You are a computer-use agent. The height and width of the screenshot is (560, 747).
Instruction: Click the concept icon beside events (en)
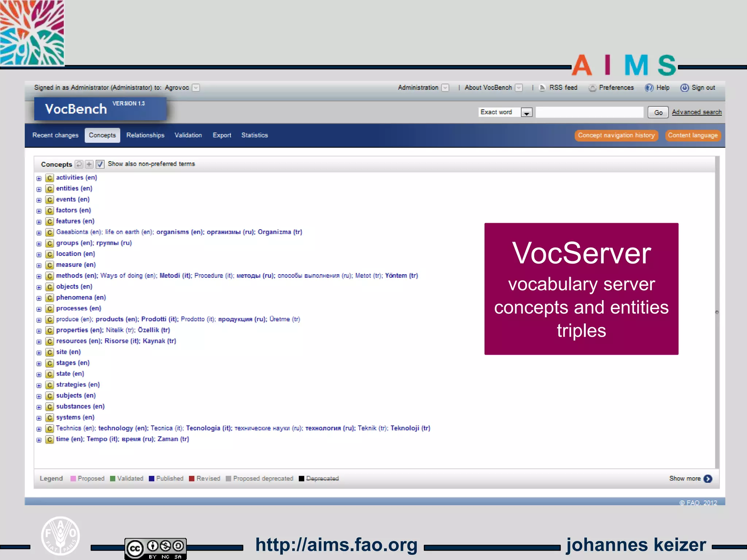pos(50,200)
